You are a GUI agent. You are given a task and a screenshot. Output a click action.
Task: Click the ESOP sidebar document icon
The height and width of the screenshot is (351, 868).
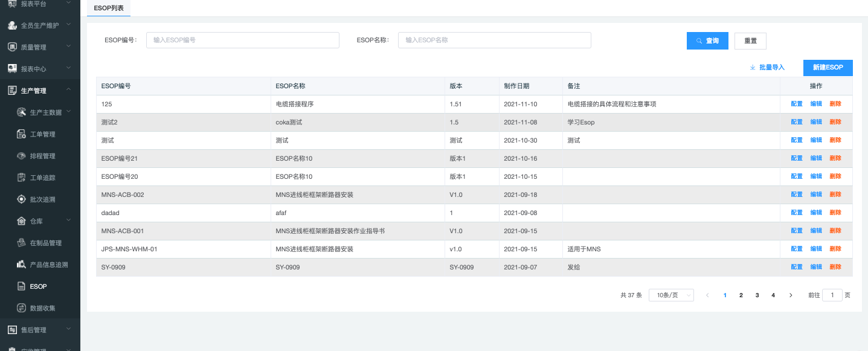tap(21, 286)
